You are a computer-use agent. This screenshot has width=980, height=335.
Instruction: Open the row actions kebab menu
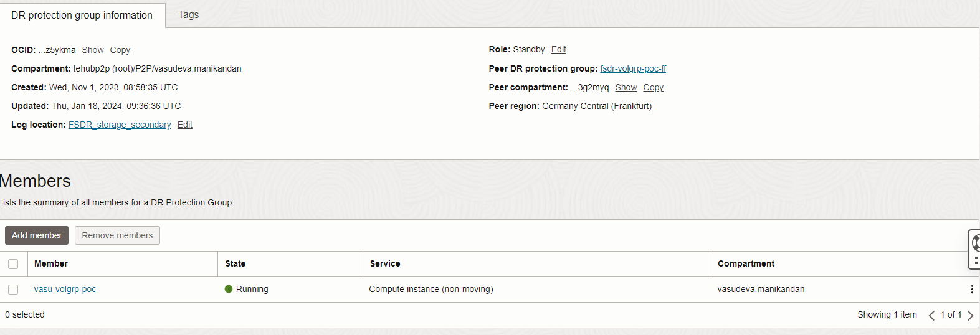[971, 289]
